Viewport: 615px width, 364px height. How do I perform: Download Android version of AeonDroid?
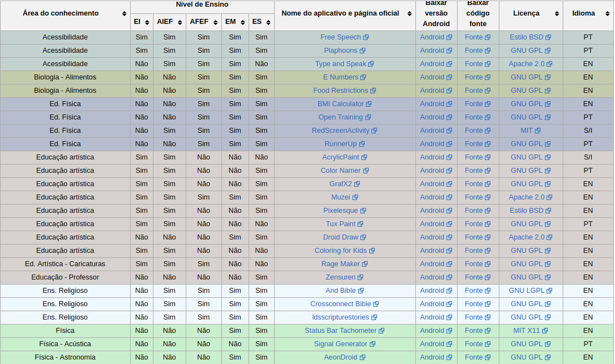tap(436, 357)
